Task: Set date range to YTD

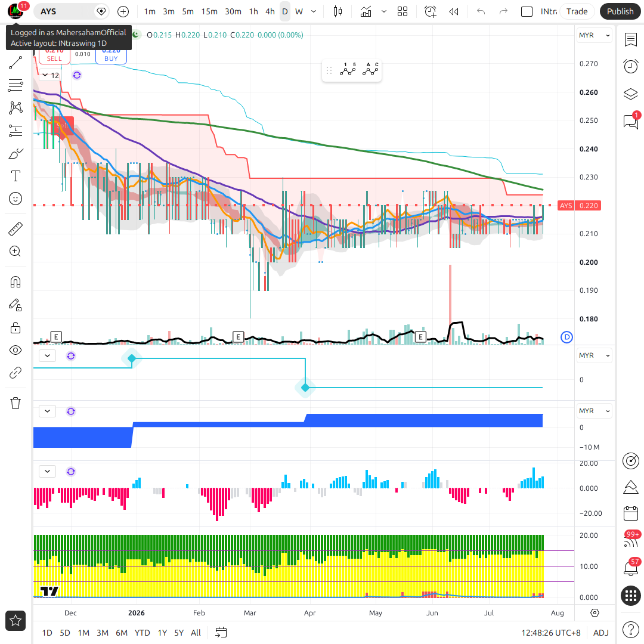Action: coord(142,633)
